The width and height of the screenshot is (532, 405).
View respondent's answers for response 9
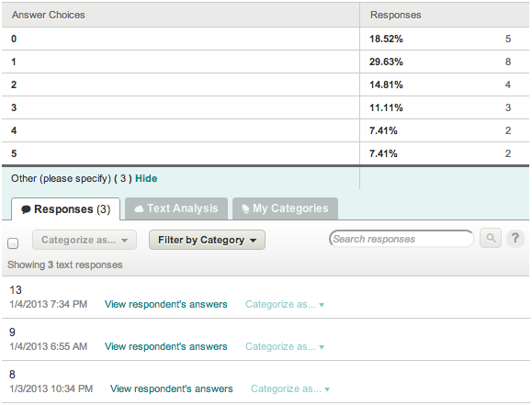point(166,346)
